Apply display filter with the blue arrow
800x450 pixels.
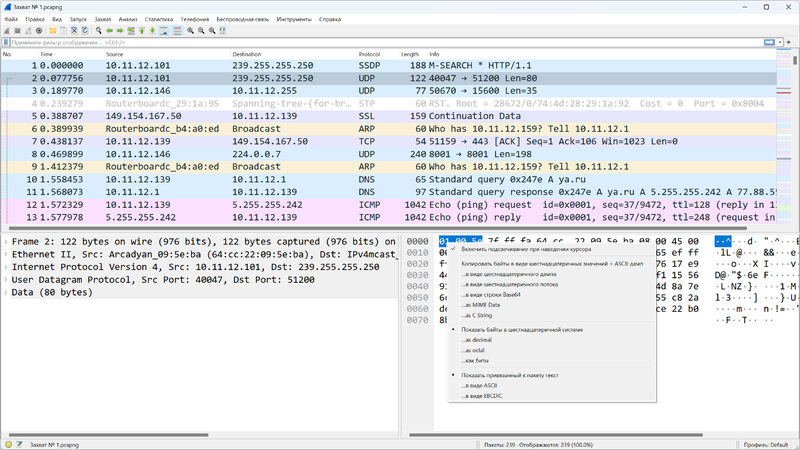(769, 42)
